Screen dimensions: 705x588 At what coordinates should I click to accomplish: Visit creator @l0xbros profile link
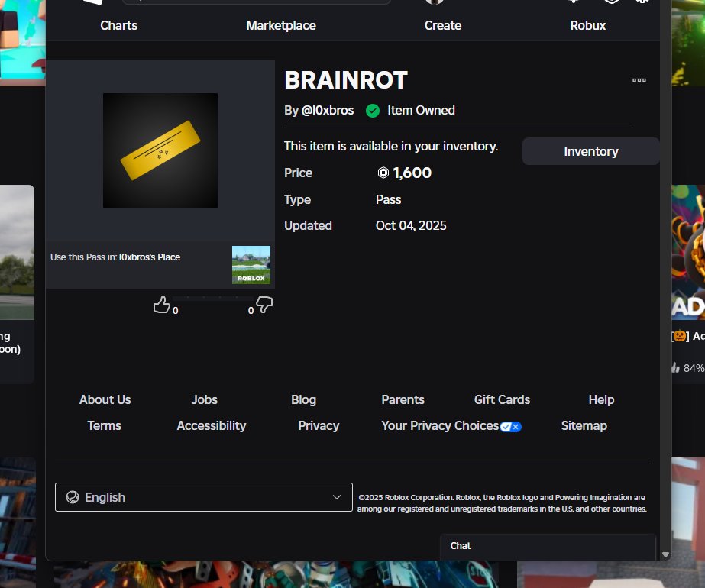tap(328, 110)
